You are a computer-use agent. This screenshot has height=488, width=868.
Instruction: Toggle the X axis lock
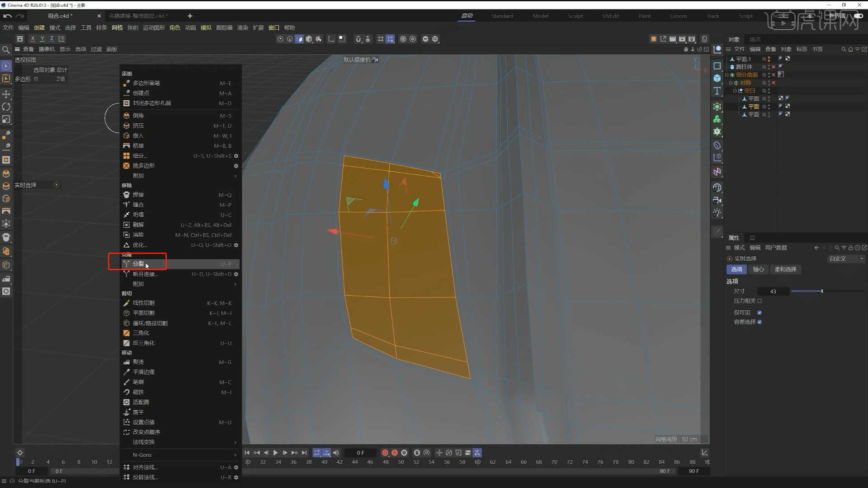click(x=33, y=39)
